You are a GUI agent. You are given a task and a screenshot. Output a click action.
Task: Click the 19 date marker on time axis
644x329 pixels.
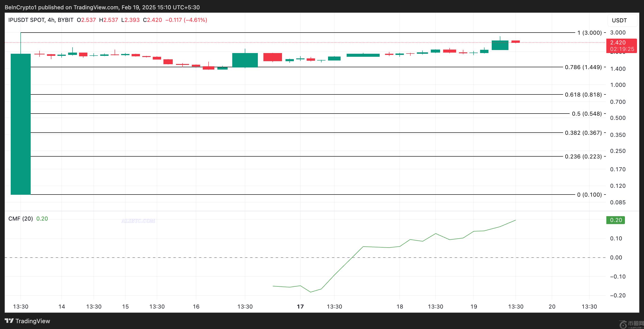click(474, 306)
